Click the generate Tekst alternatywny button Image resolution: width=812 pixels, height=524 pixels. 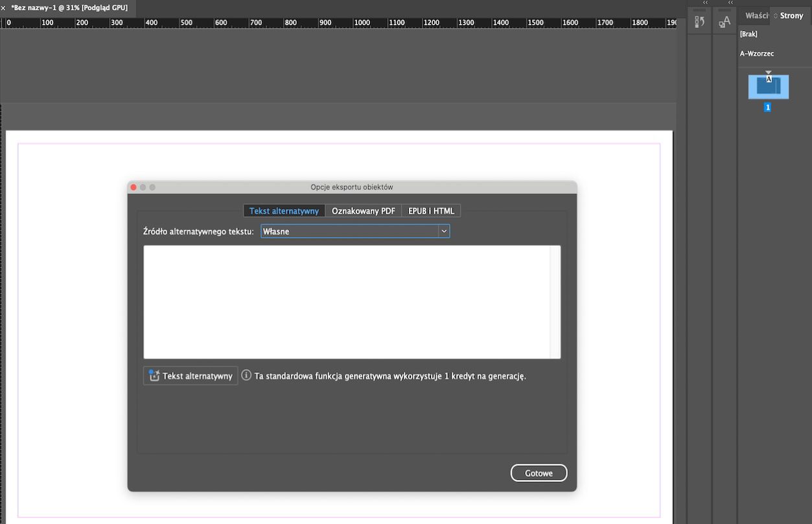[x=191, y=376]
